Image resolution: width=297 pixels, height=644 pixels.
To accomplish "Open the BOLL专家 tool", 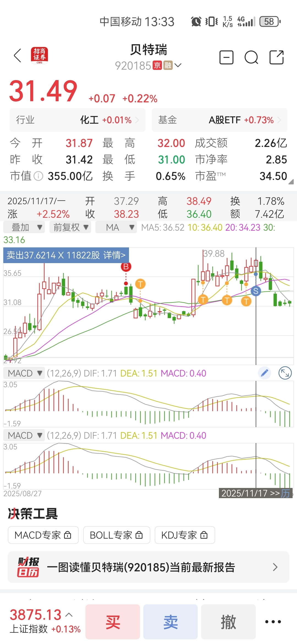I will coord(117,535).
